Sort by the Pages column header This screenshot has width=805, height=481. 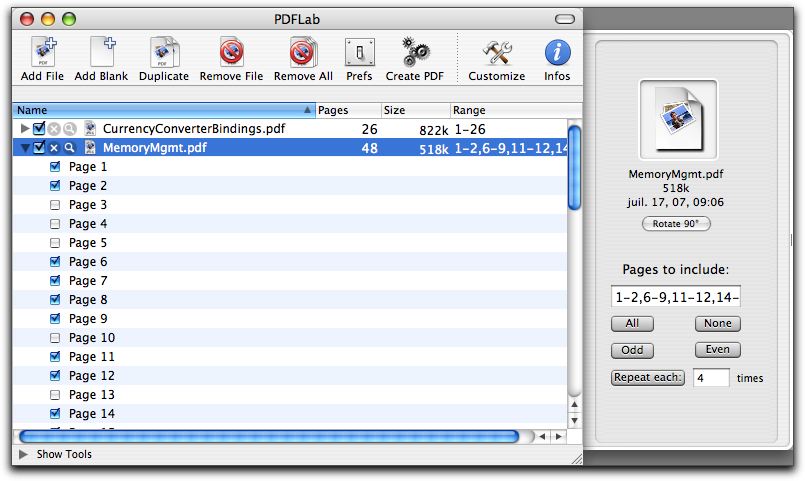point(345,110)
